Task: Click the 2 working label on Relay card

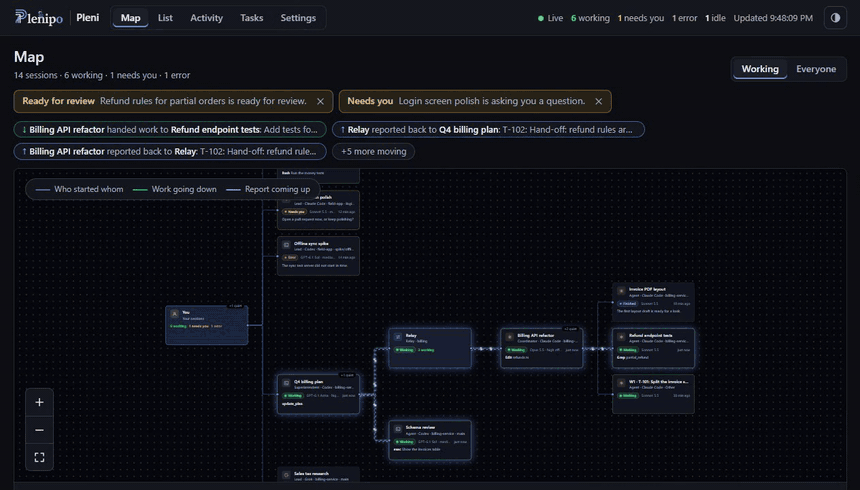Action: pyautogui.click(x=426, y=350)
